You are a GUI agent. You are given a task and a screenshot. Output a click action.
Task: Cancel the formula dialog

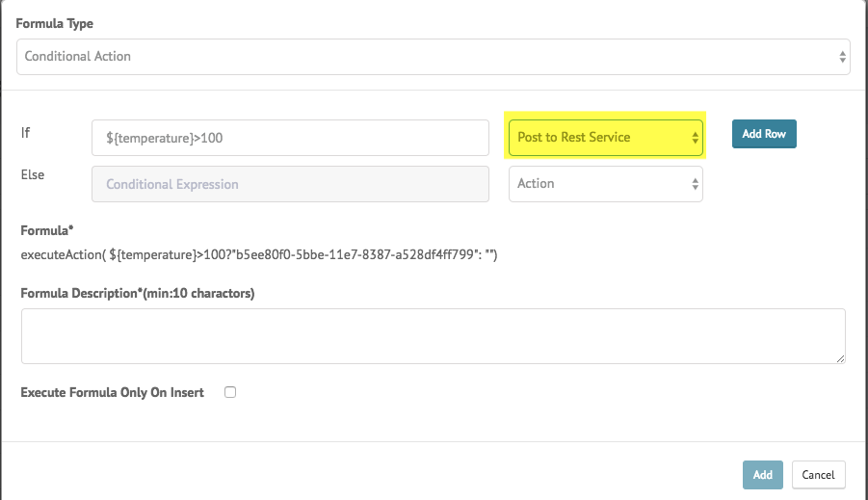(x=818, y=475)
